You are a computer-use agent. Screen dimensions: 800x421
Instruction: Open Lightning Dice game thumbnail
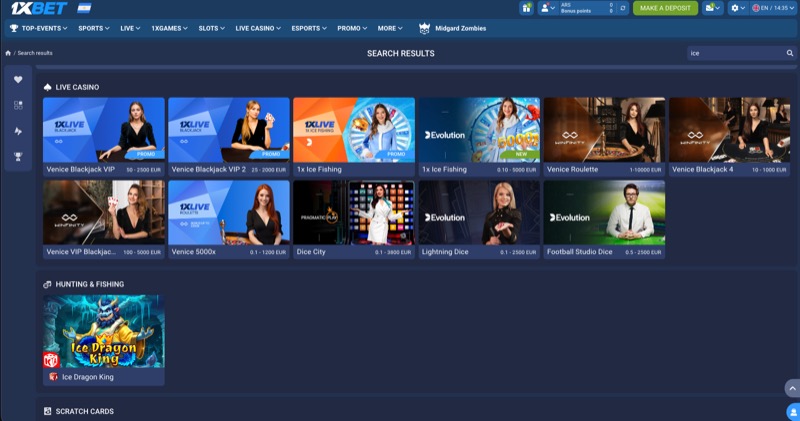pyautogui.click(x=479, y=212)
